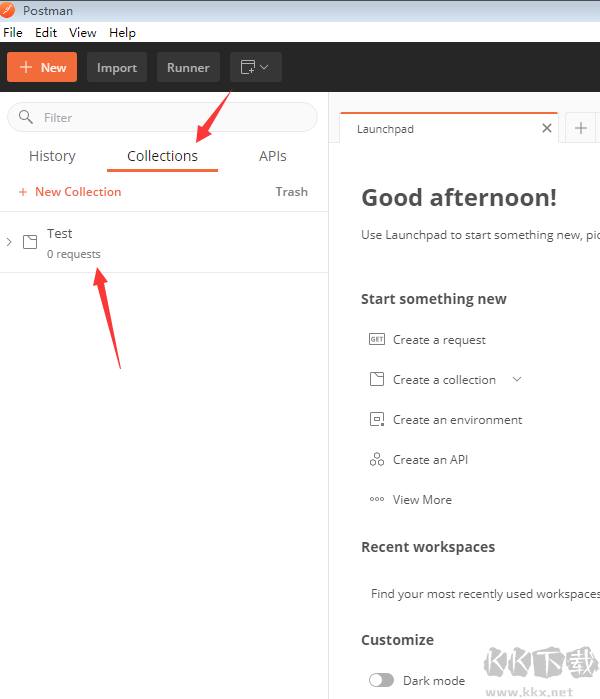Click the Create an environment icon
This screenshot has width=600, height=699.
(377, 420)
